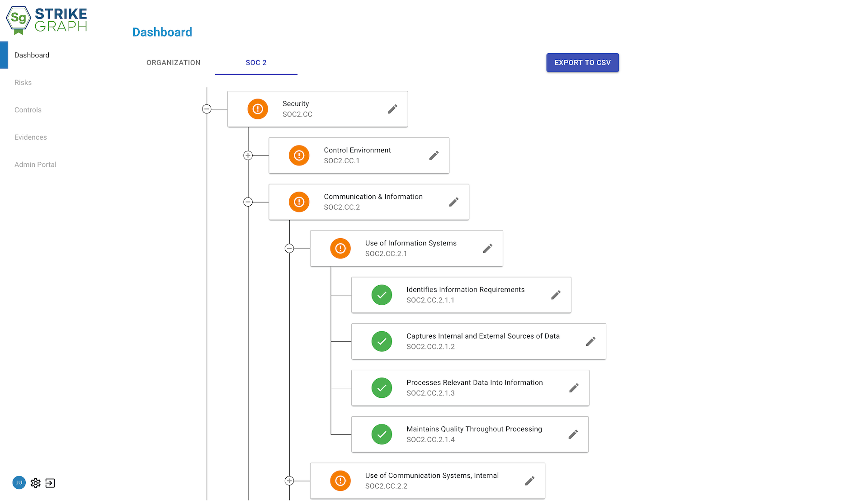Open settings gear icon
This screenshot has width=868, height=504.
36,483
